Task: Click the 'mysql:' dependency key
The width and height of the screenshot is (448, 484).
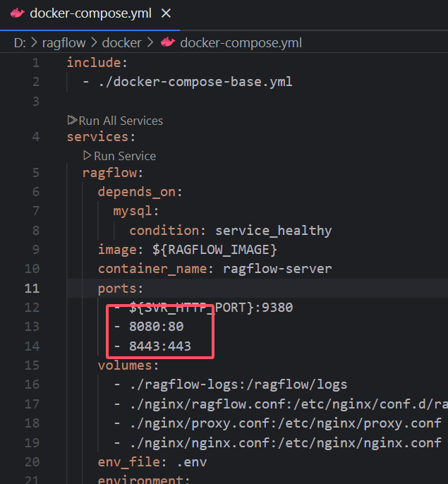Action: tap(136, 212)
